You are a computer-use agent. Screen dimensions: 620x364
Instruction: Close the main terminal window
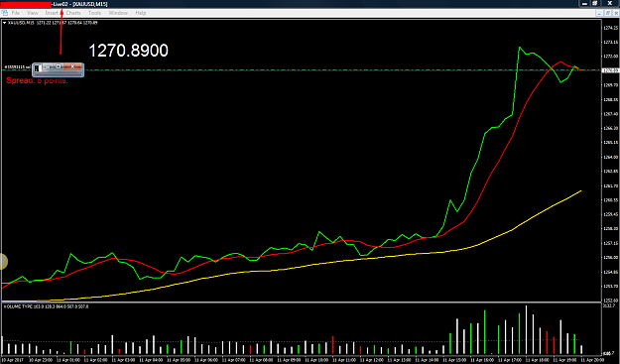pyautogui.click(x=610, y=4)
